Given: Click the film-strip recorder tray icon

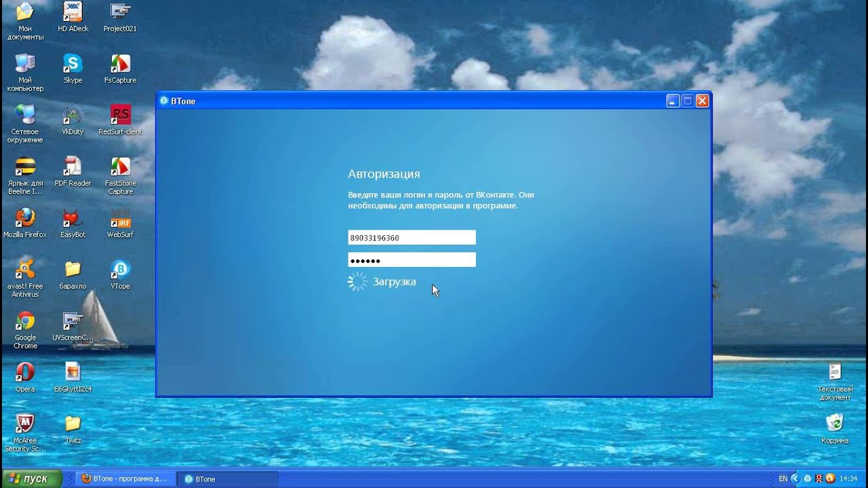Looking at the screenshot, I should [818, 479].
